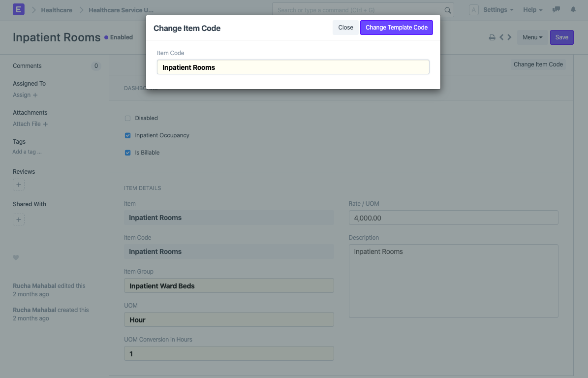Toggle the Disabled checkbox

128,118
